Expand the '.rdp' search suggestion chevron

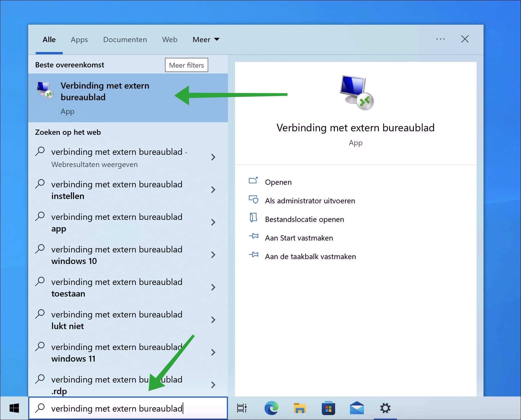[x=213, y=385]
